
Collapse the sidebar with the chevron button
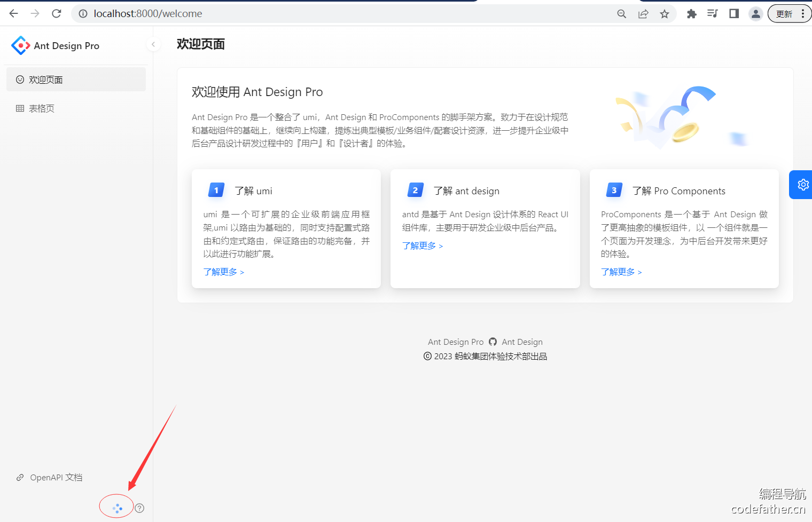point(153,44)
